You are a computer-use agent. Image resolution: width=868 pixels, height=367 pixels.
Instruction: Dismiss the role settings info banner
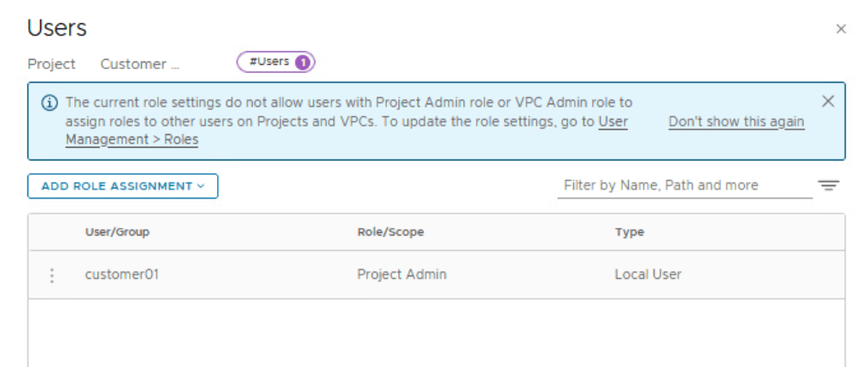[827, 102]
